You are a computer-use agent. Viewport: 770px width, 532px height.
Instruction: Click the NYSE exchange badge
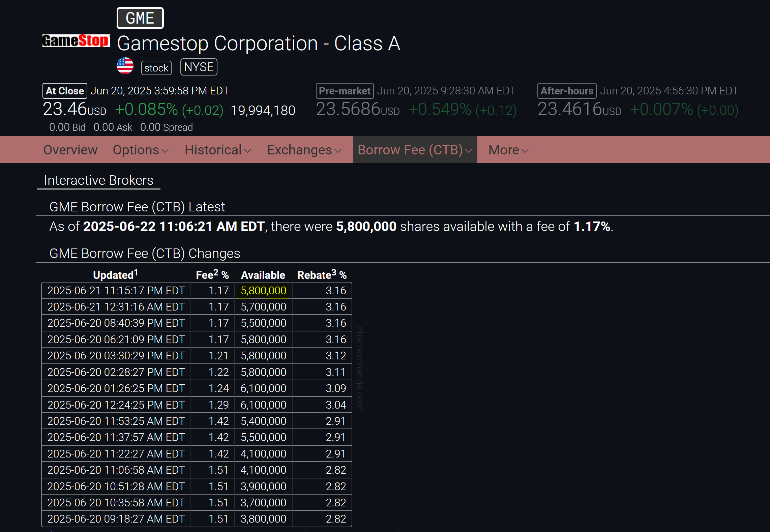(199, 67)
